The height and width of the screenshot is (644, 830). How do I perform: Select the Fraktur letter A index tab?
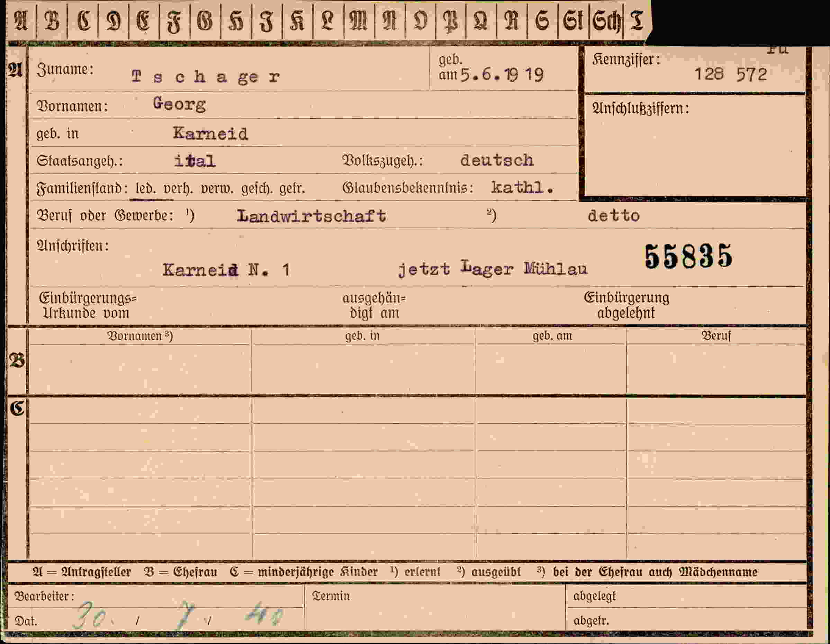(21, 20)
